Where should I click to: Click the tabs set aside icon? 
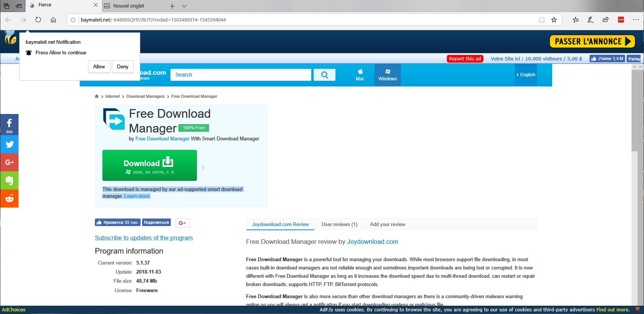(6, 6)
